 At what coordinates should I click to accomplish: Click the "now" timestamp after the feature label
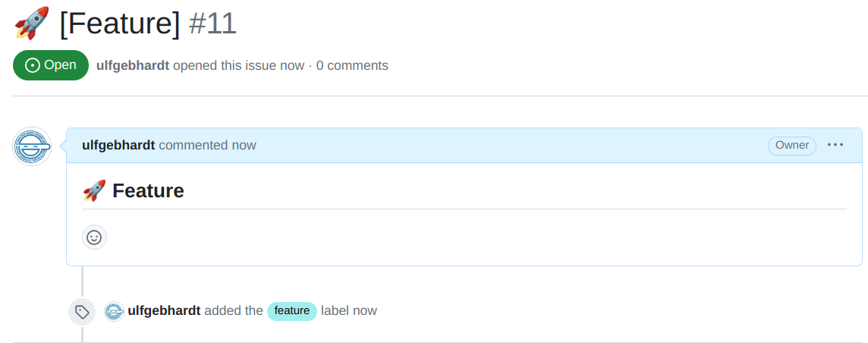[365, 310]
